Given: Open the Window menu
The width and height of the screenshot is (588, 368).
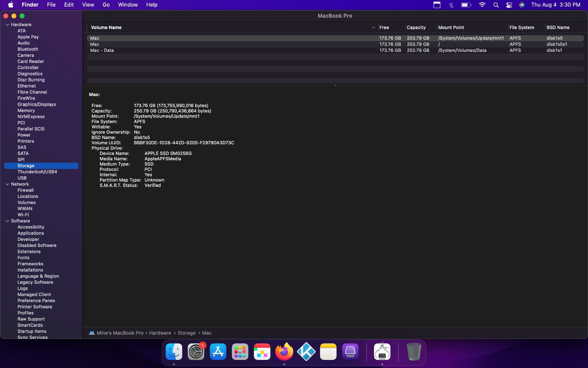Looking at the screenshot, I should [x=128, y=5].
